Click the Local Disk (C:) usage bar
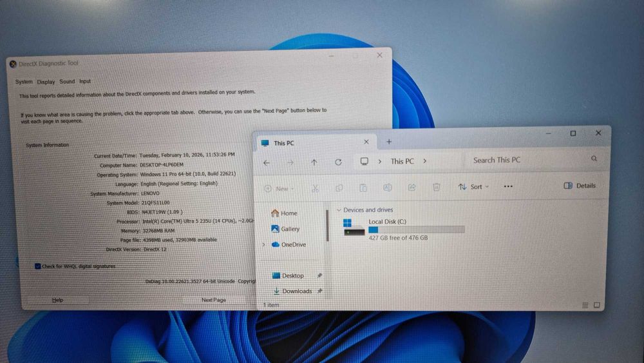 pyautogui.click(x=417, y=230)
